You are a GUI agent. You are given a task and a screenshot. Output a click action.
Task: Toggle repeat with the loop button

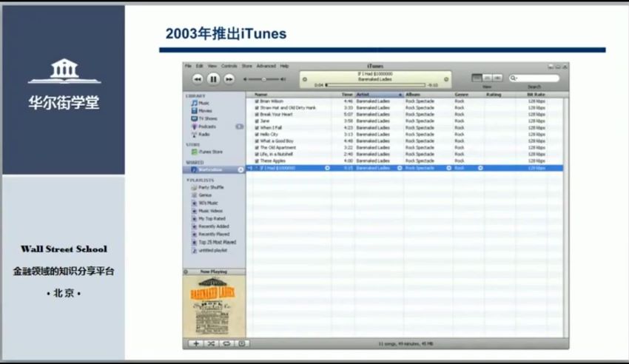click(226, 343)
